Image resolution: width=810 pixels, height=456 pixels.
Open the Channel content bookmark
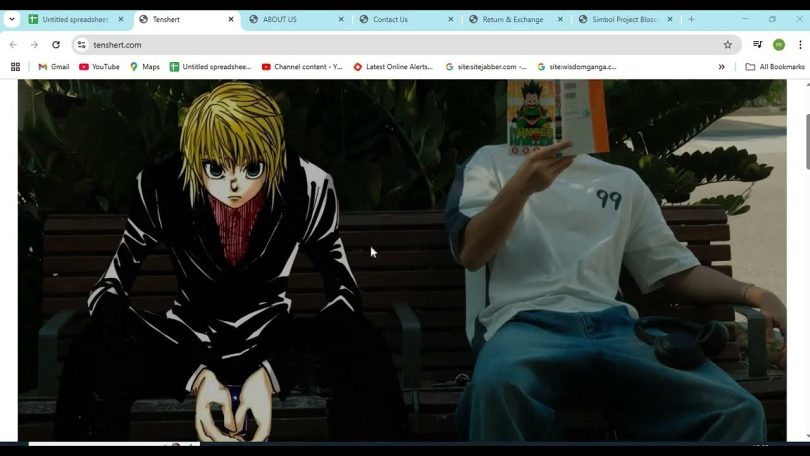(302, 67)
